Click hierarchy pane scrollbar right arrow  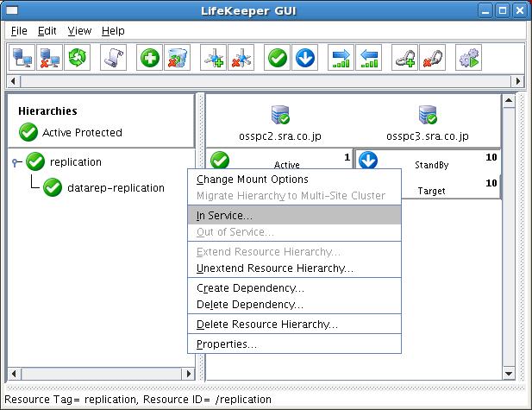click(189, 374)
